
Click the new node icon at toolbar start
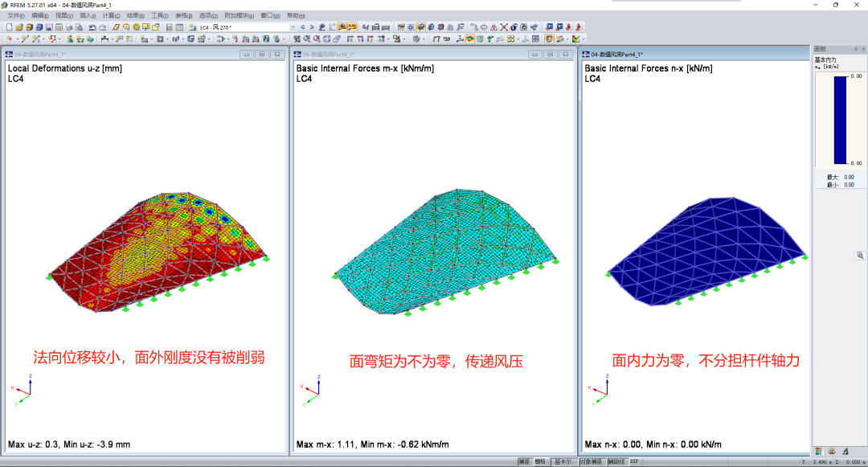pos(10,39)
